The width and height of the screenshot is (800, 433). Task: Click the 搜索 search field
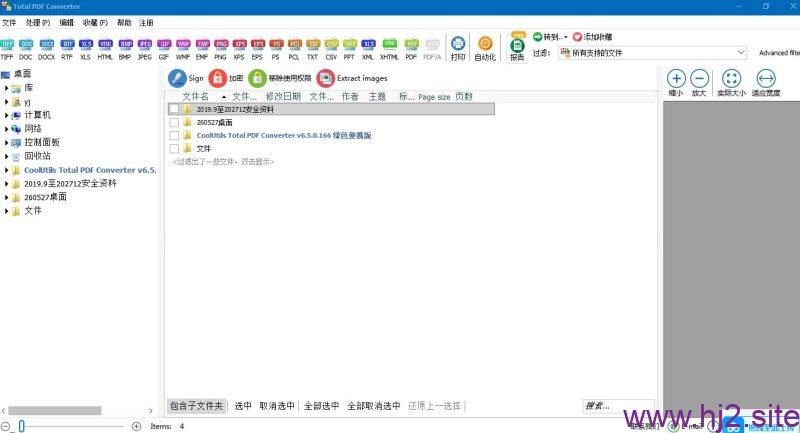click(618, 406)
